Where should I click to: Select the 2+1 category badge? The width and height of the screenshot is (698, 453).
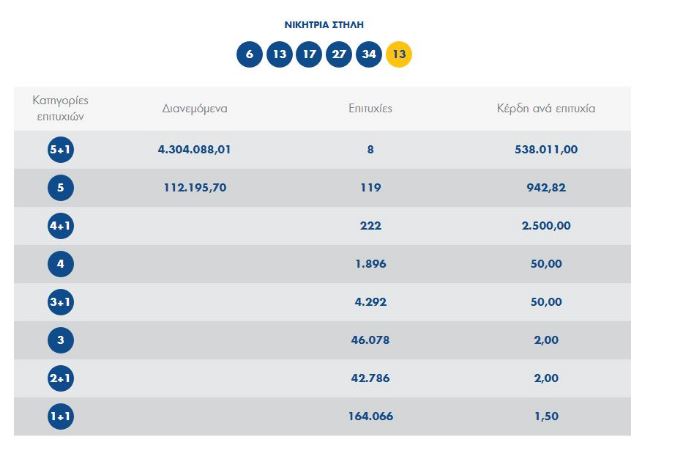click(61, 378)
